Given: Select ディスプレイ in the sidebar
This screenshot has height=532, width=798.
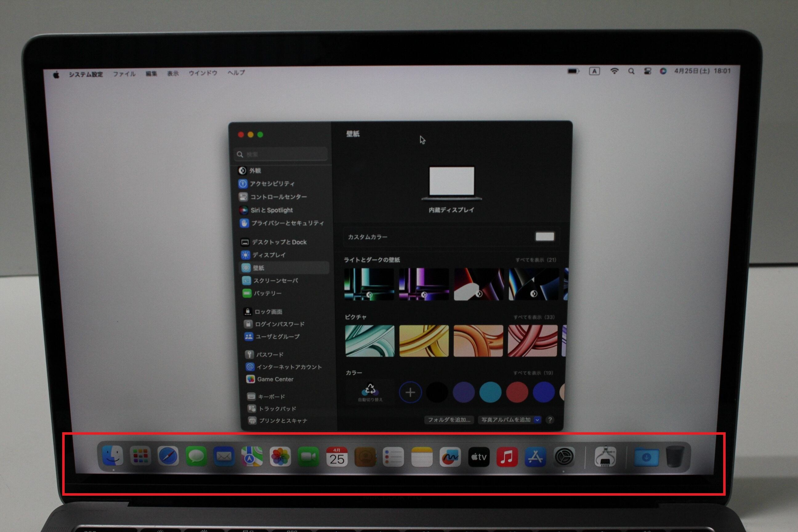Looking at the screenshot, I should (269, 255).
